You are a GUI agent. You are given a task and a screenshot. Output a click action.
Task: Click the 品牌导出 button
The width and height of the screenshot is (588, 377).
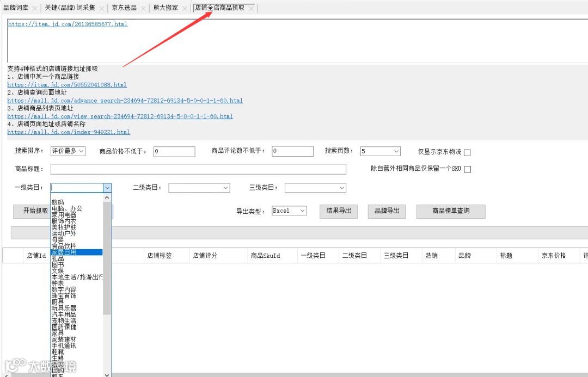point(387,211)
